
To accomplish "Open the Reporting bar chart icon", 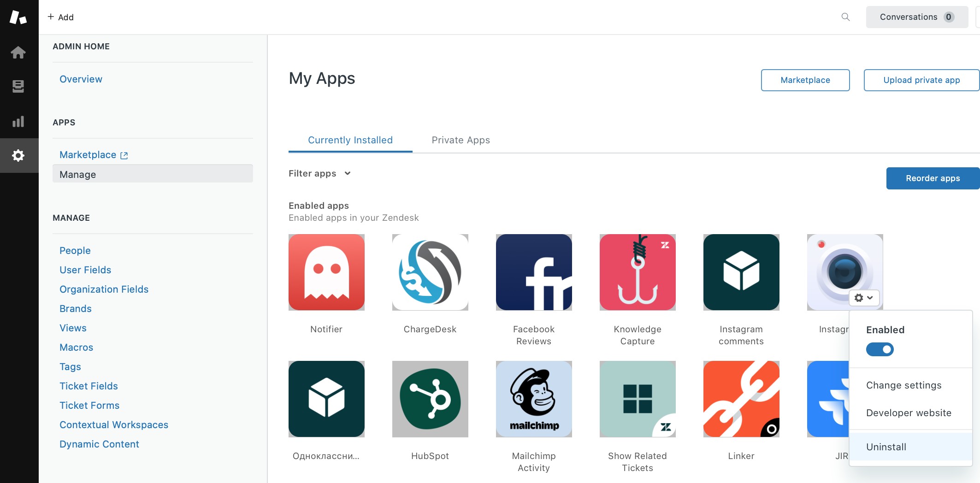I will pos(18,121).
